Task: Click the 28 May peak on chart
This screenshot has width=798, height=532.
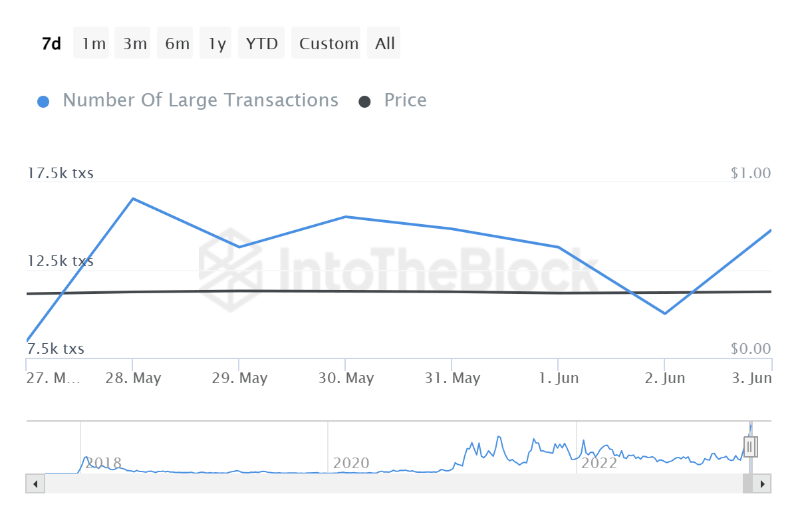Action: (133, 198)
